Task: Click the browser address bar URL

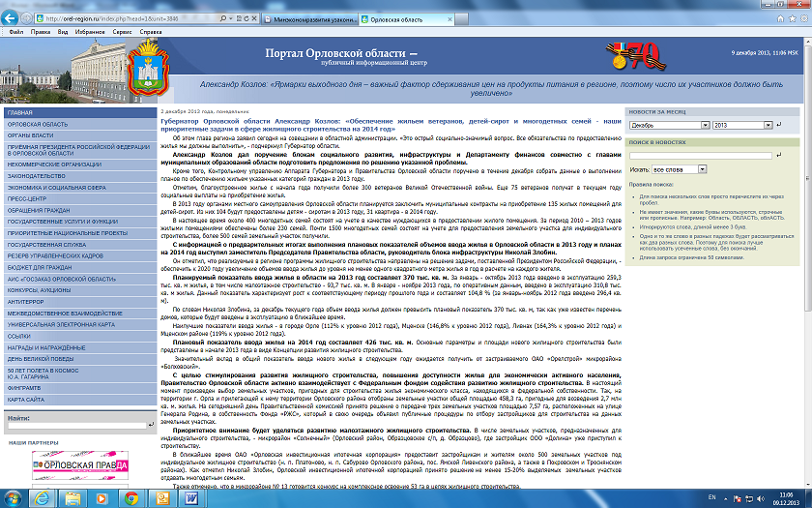Action: pos(112,18)
